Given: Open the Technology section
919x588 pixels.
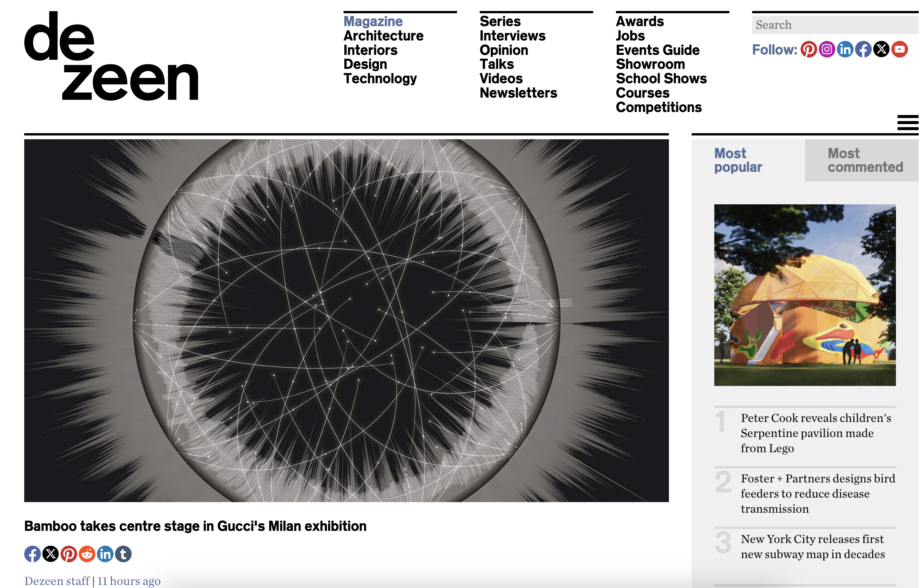Looking at the screenshot, I should click(x=380, y=79).
